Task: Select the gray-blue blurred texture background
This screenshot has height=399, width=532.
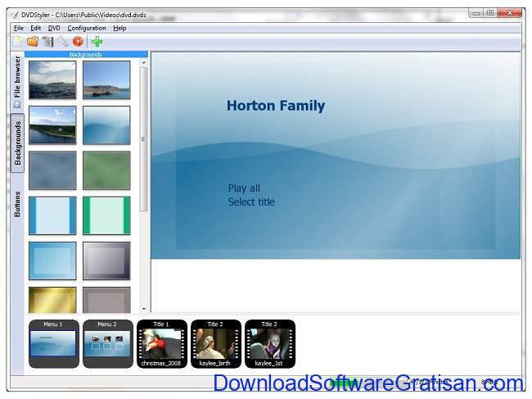Action: tap(52, 170)
